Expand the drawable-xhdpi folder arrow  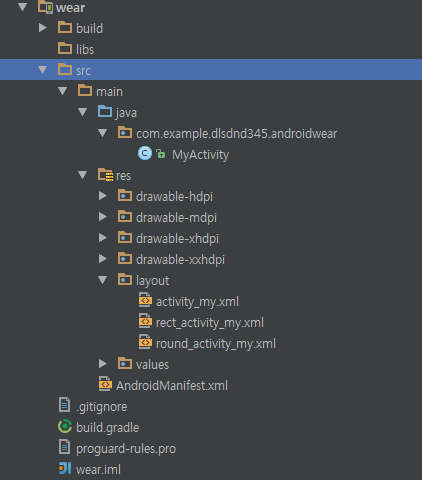point(103,238)
